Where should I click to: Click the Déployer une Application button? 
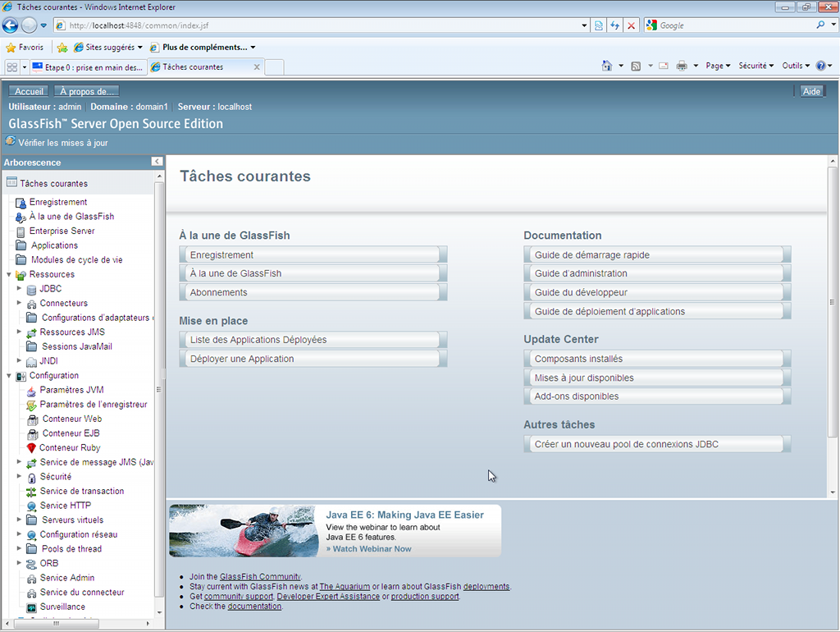(313, 359)
